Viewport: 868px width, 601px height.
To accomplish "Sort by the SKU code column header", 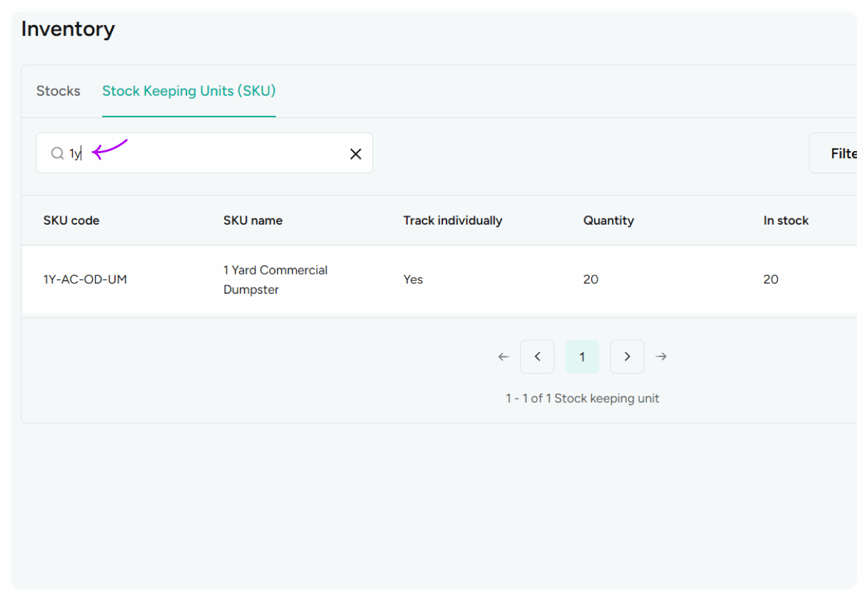I will click(x=71, y=220).
